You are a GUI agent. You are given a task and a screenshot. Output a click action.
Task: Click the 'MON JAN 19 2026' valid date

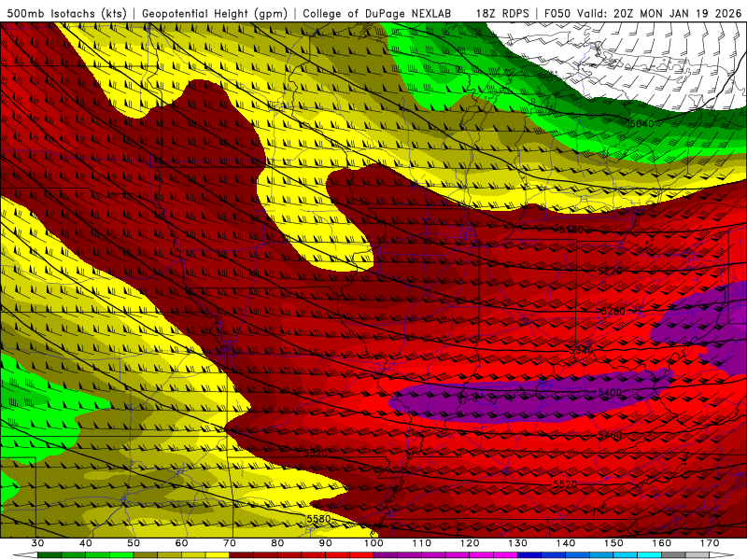[x=691, y=13]
